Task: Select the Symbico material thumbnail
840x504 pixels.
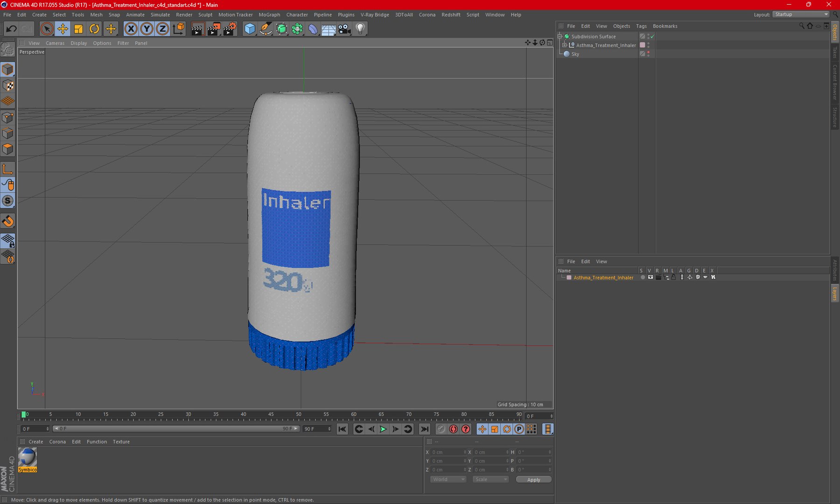Action: click(x=28, y=460)
